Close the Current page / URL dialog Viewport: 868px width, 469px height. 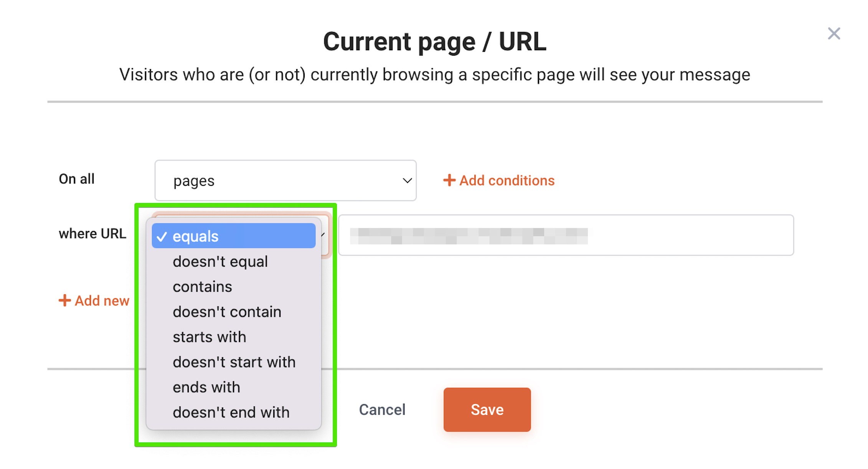click(834, 34)
